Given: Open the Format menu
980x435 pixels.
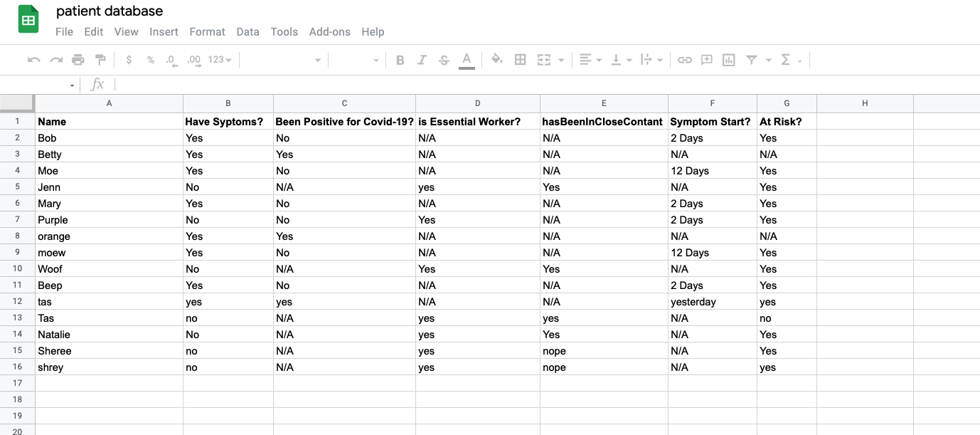Looking at the screenshot, I should point(207,31).
